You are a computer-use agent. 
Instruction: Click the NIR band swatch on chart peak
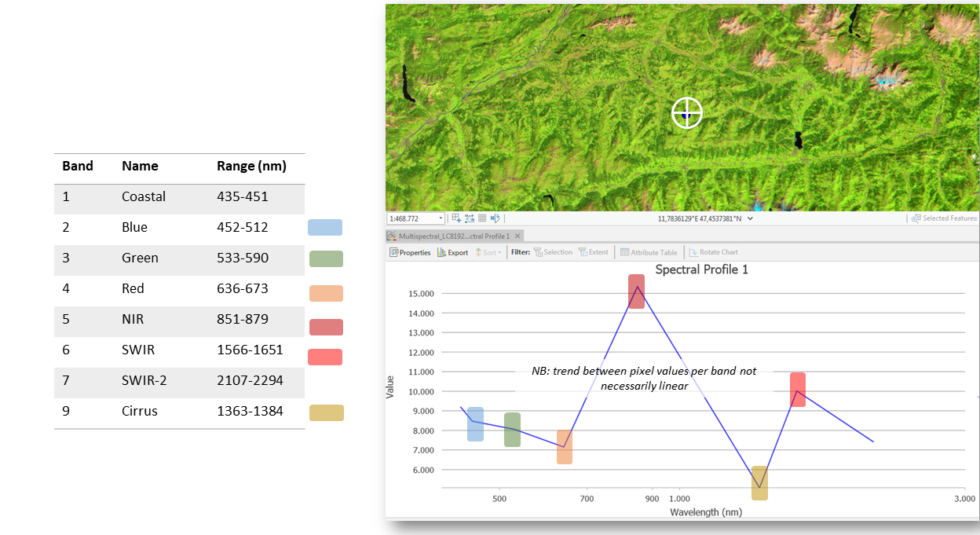coord(636,291)
